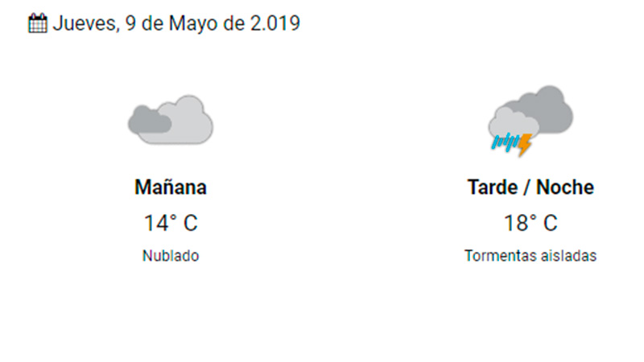The width and height of the screenshot is (644, 362).
Task: Click the calendar icon beside the date
Action: (37, 23)
